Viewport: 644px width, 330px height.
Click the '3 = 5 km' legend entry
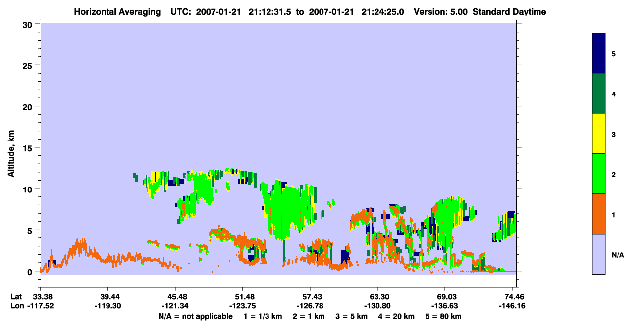351,316
